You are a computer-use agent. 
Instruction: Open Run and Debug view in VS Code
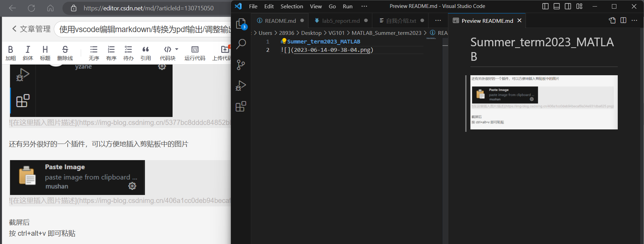click(241, 86)
